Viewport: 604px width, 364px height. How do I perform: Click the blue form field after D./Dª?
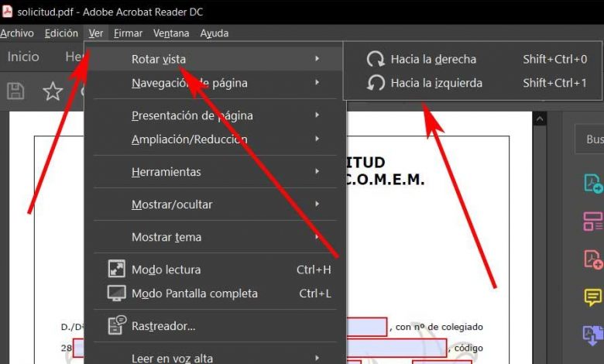click(x=367, y=327)
